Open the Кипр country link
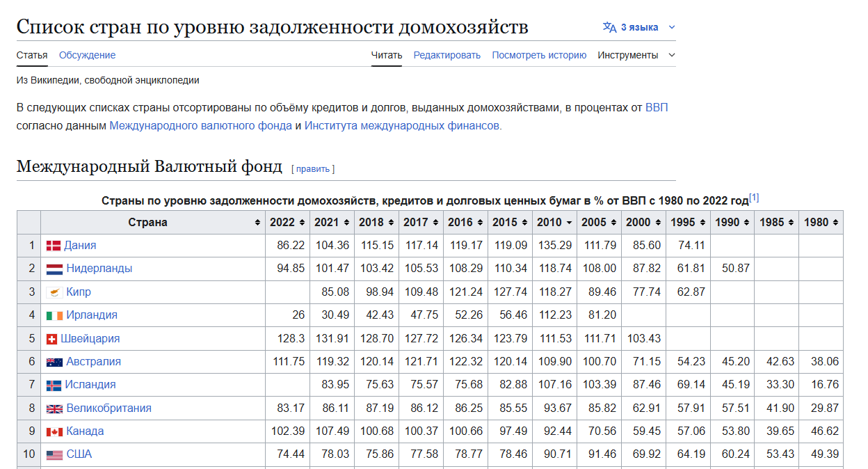Screen dimensions: 868x469 click(x=79, y=292)
